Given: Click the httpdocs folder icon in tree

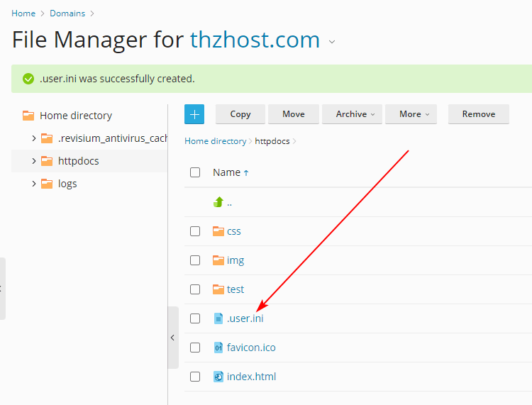Looking at the screenshot, I should tap(47, 161).
